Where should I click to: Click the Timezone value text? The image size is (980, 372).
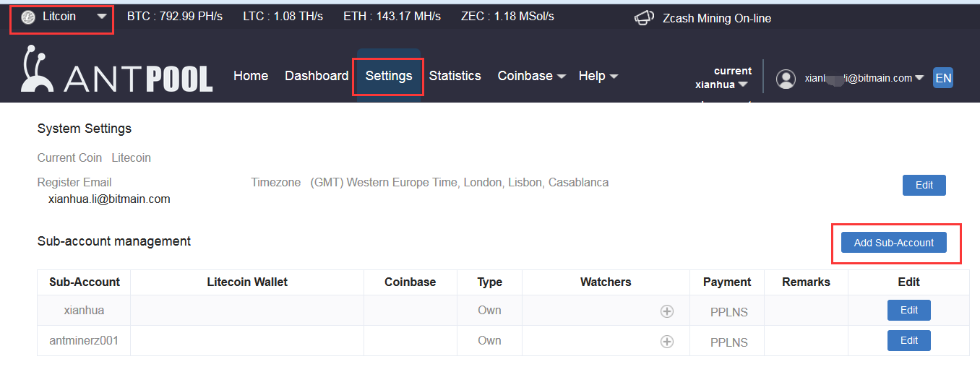pyautogui.click(x=460, y=182)
